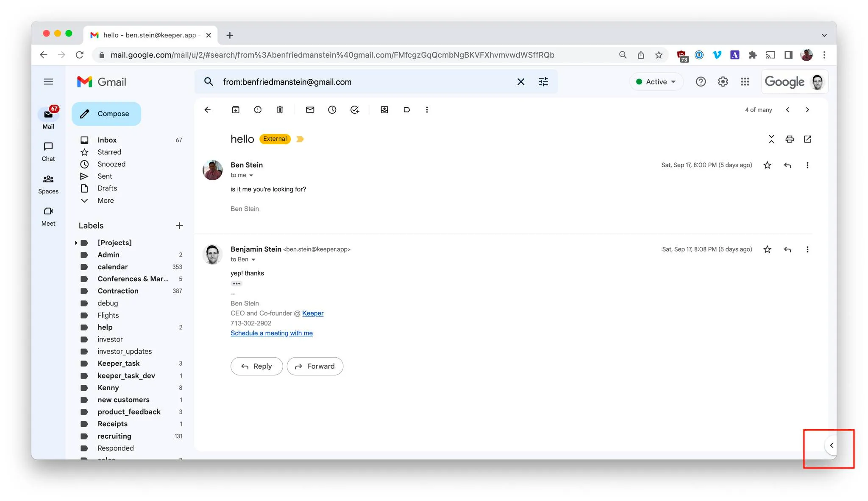Delete the conversation with the trash icon

point(280,110)
